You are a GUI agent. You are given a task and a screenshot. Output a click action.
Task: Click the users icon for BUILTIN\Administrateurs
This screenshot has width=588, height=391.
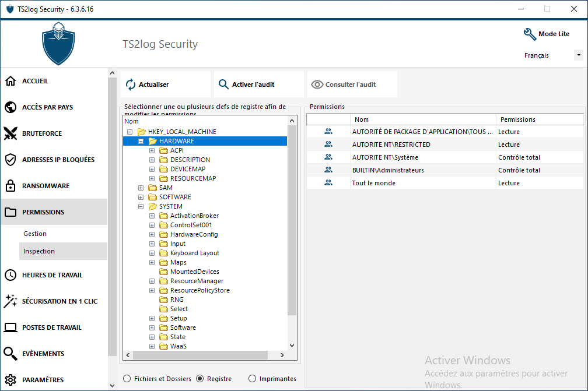click(x=328, y=170)
